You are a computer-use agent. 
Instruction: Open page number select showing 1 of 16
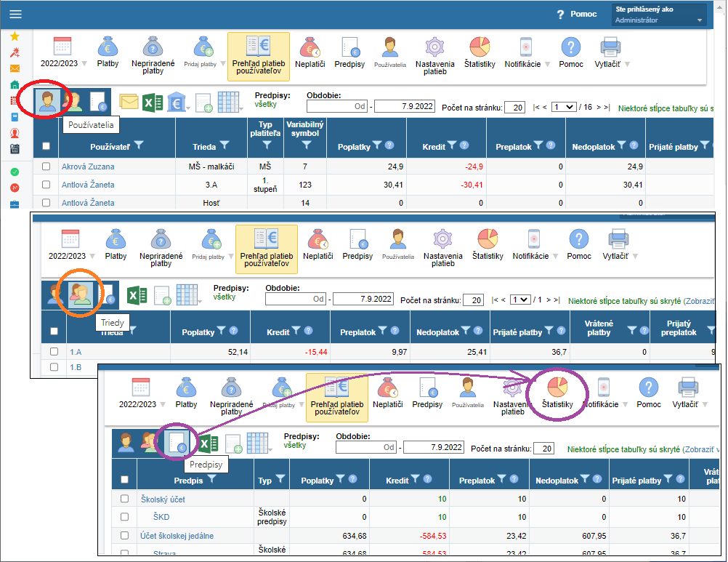pyautogui.click(x=564, y=108)
